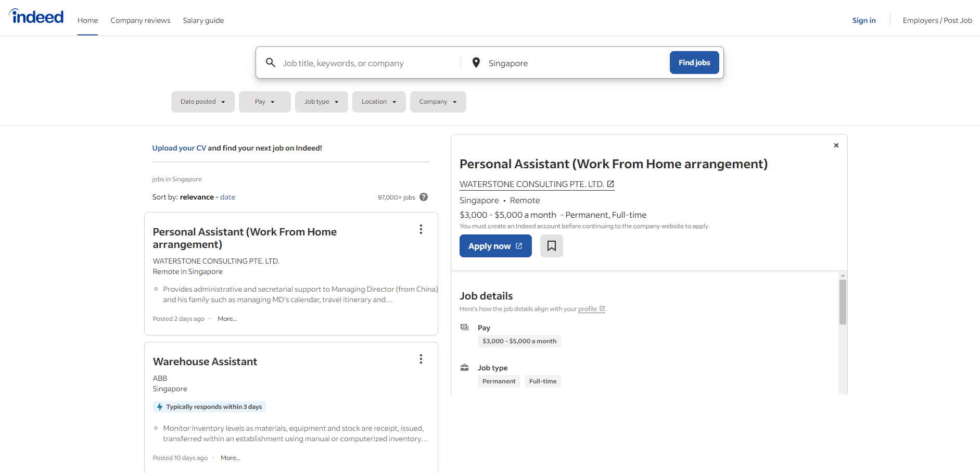
Task: Click the jobs count help icon
Action: click(424, 197)
